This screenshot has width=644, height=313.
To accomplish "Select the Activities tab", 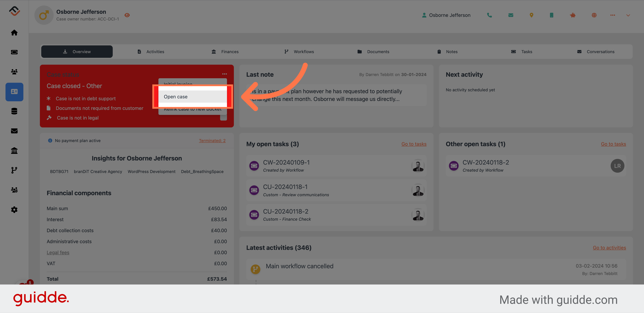I will click(155, 51).
